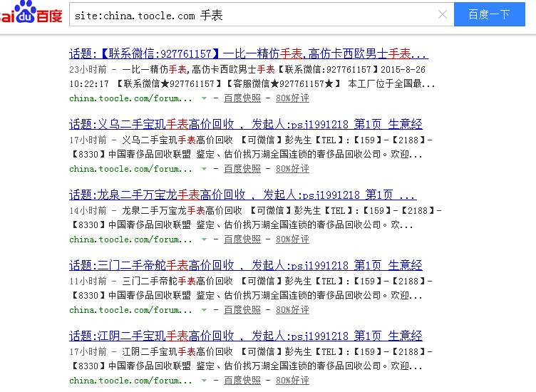Click the green URL under the 三门二手帝舵 result
Screen dimensions: 536x392
coord(130,310)
